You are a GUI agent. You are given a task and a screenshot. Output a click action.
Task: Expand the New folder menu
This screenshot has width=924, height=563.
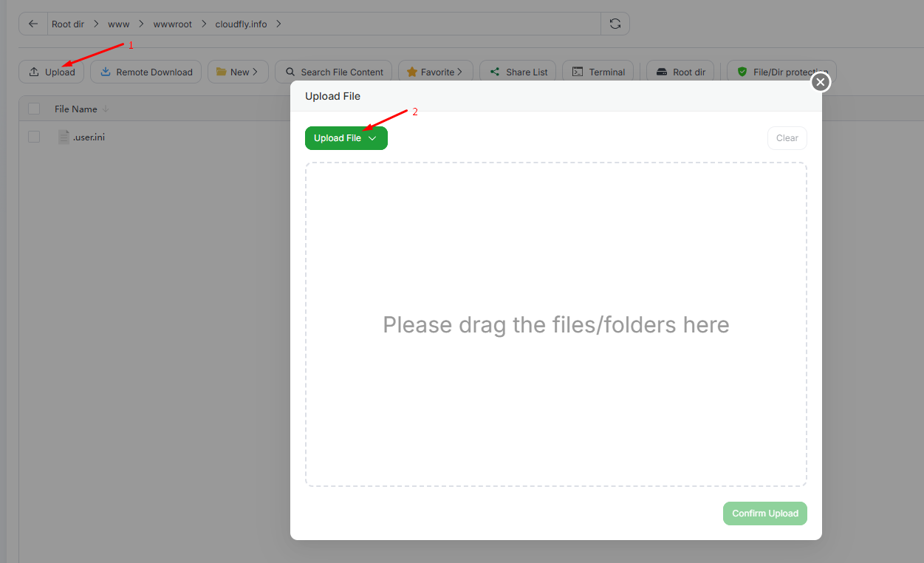(238, 72)
